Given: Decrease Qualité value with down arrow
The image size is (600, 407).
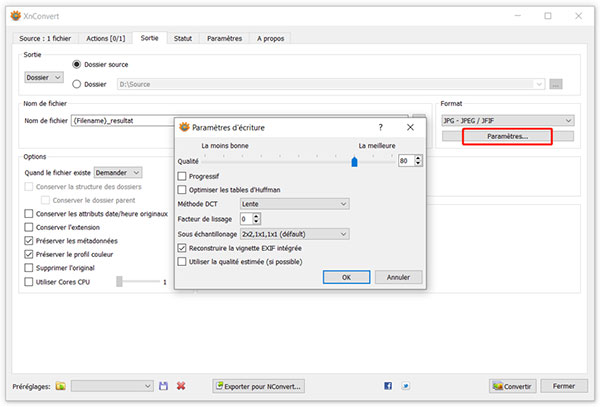Looking at the screenshot, I should tap(418, 163).
